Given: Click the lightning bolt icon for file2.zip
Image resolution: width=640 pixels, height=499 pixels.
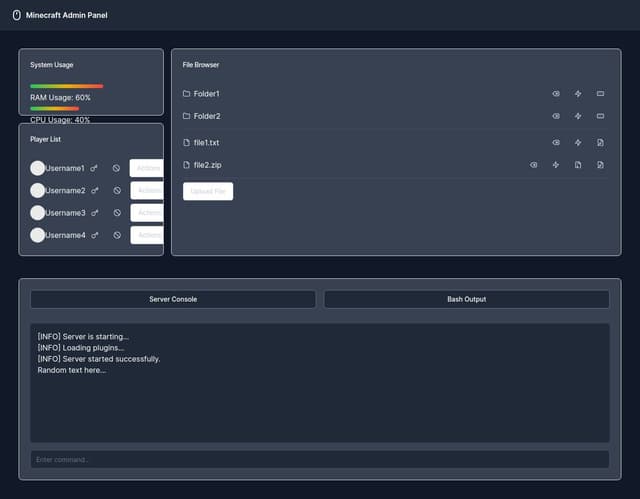Looking at the screenshot, I should (x=556, y=165).
